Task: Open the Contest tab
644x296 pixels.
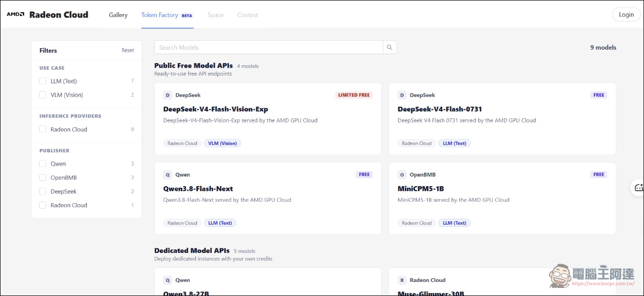Action: coord(248,15)
